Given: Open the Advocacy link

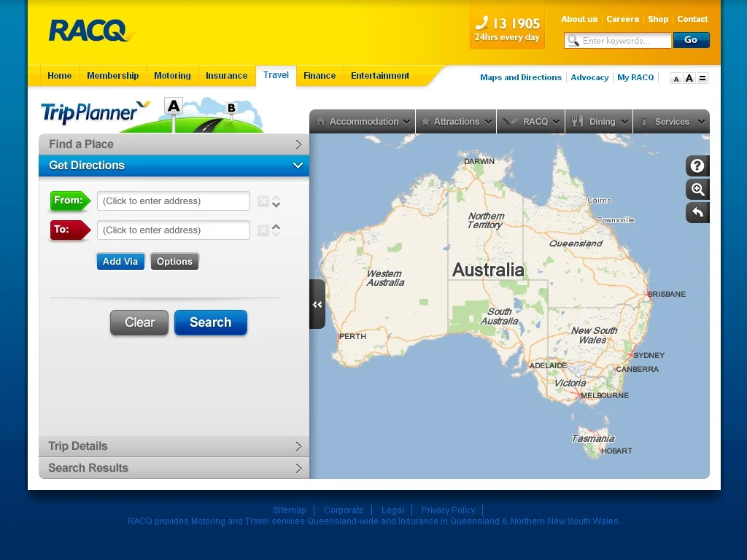Looking at the screenshot, I should pos(589,77).
